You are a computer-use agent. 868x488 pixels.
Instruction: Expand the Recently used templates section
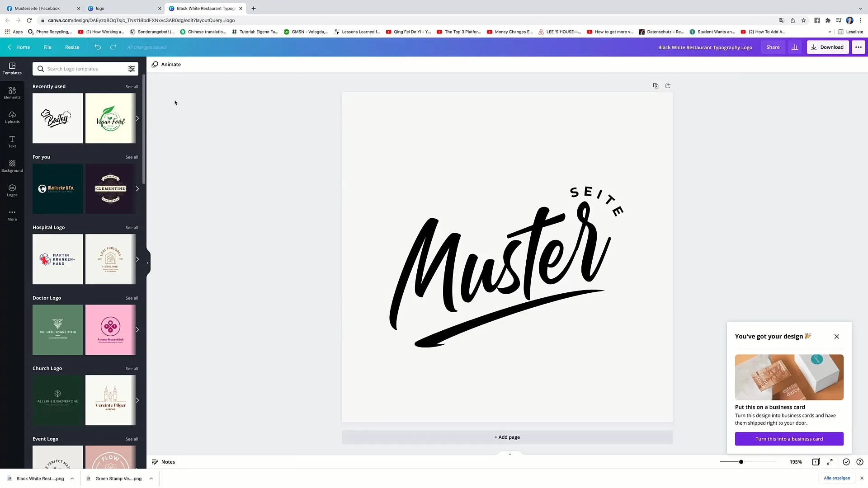click(x=132, y=86)
